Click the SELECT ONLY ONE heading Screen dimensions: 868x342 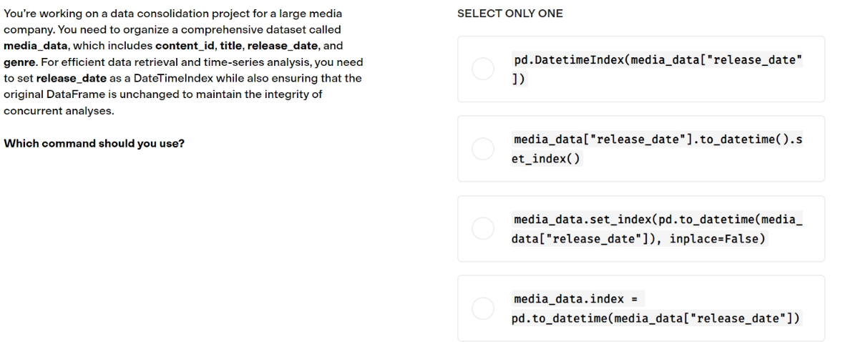click(509, 14)
